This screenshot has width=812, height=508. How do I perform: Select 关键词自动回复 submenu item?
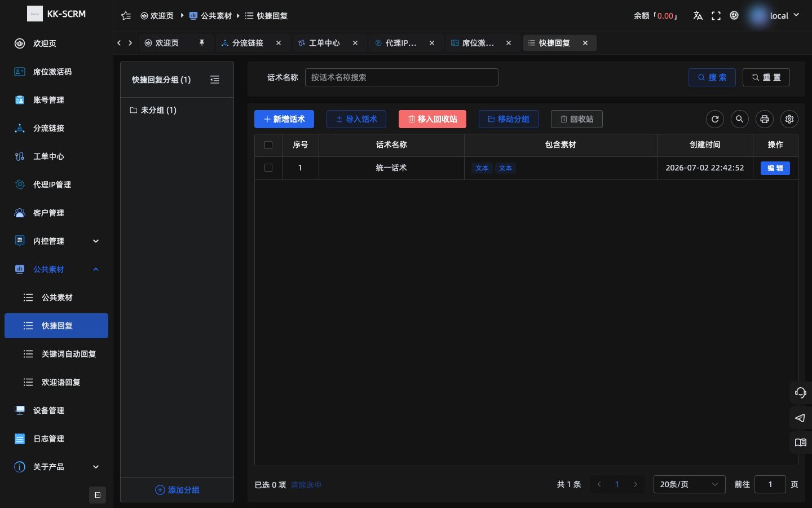(x=56, y=354)
